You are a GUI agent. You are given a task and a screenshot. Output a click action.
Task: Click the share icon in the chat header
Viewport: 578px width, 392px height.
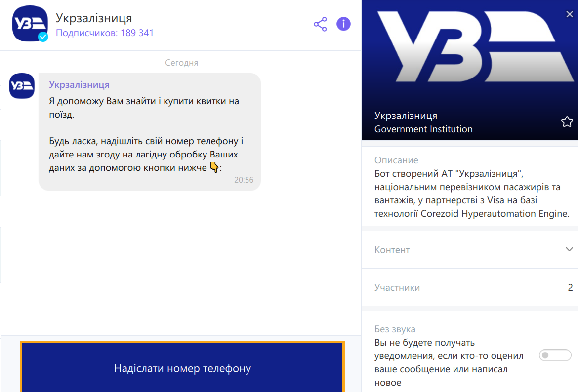(320, 24)
